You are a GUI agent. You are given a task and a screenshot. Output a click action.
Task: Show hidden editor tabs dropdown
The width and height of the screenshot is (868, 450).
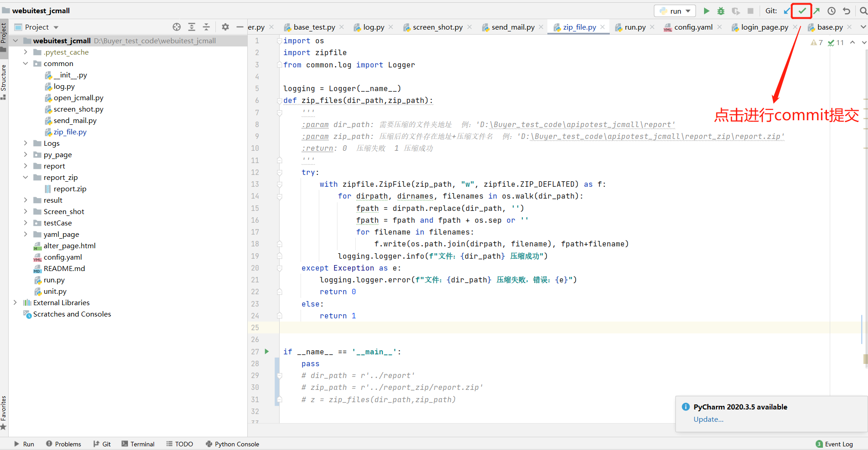(x=863, y=27)
